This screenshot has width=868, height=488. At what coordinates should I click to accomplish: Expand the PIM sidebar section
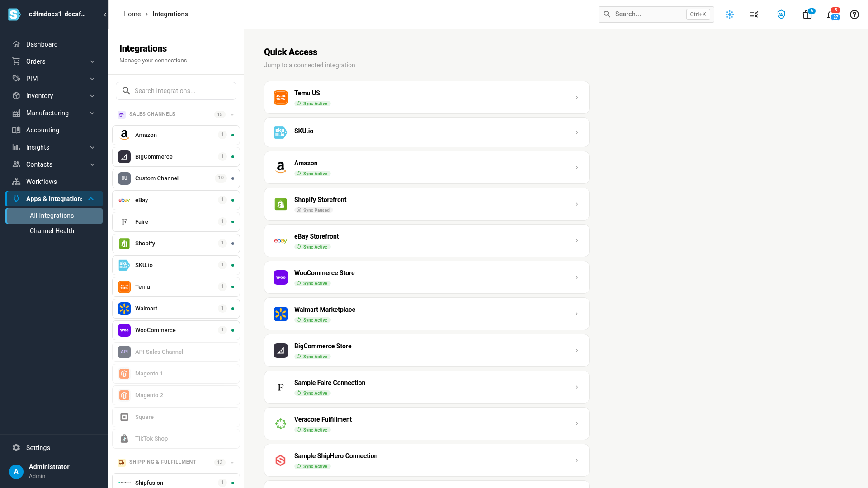tap(92, 79)
